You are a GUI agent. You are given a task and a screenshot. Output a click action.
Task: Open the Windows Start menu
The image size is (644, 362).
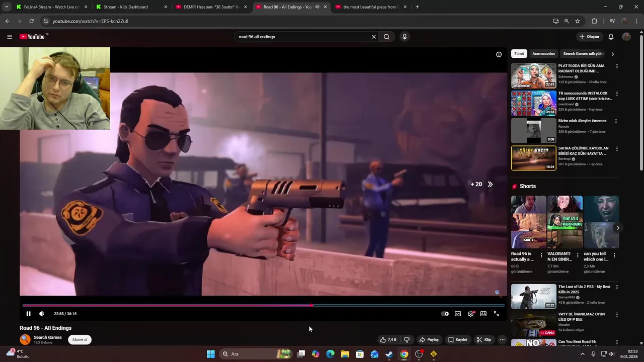(x=211, y=354)
